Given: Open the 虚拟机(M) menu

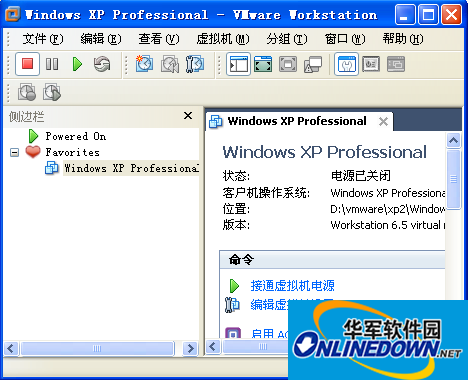Looking at the screenshot, I should 223,39.
